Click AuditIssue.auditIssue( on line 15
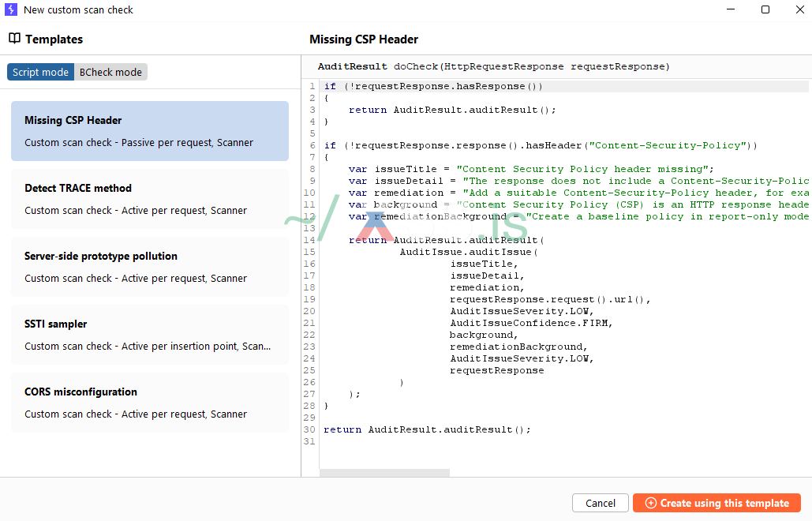This screenshot has height=521, width=812. pyautogui.click(x=469, y=253)
